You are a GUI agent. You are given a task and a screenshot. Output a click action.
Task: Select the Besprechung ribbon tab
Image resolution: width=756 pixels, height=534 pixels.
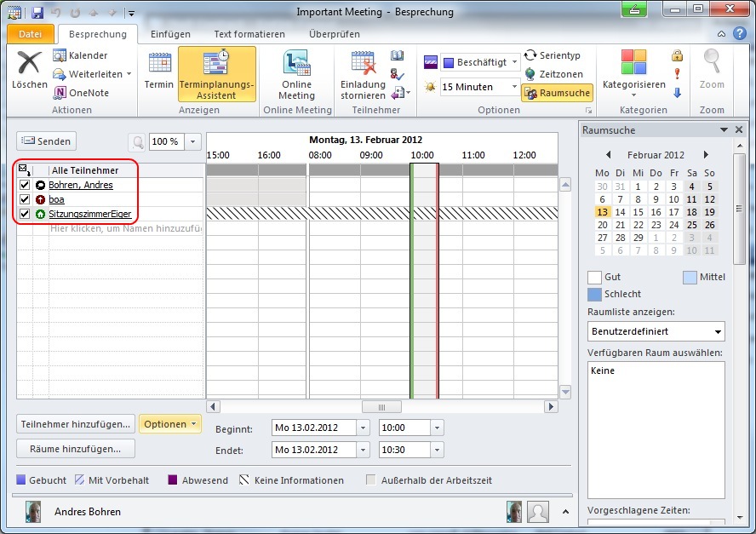click(x=97, y=34)
